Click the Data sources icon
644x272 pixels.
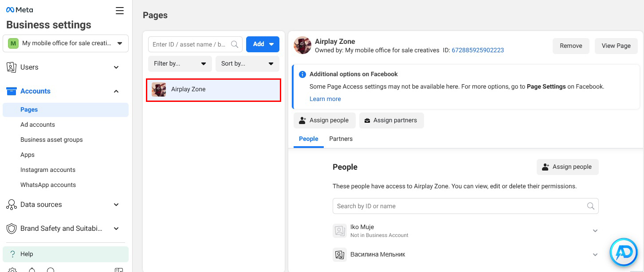[x=12, y=205]
